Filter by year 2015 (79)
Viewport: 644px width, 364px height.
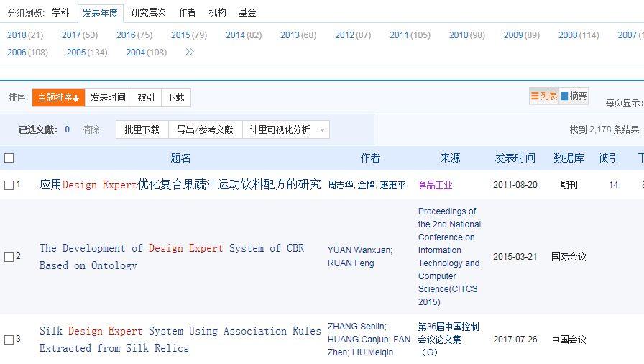point(188,35)
